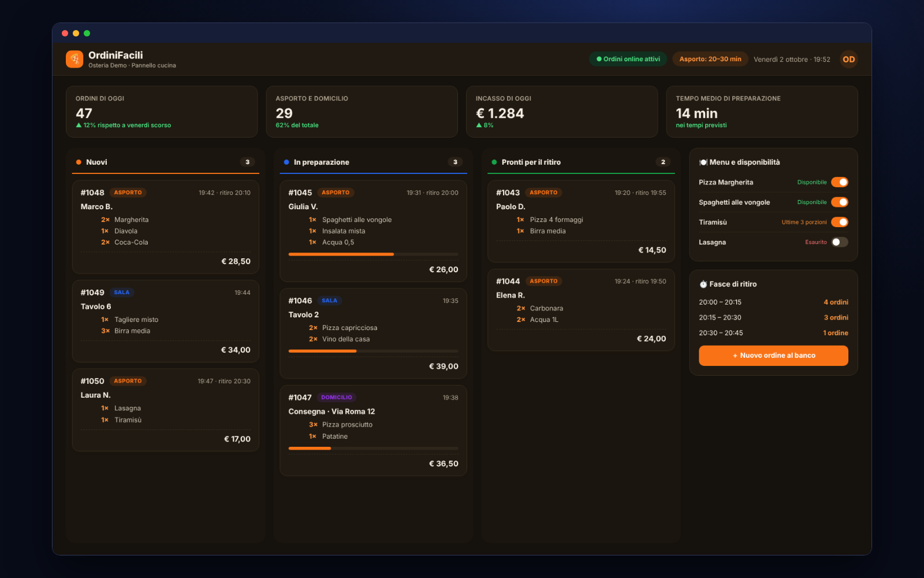Click the Menu e disponibilità plate icon
The image size is (924, 578).
[703, 162]
